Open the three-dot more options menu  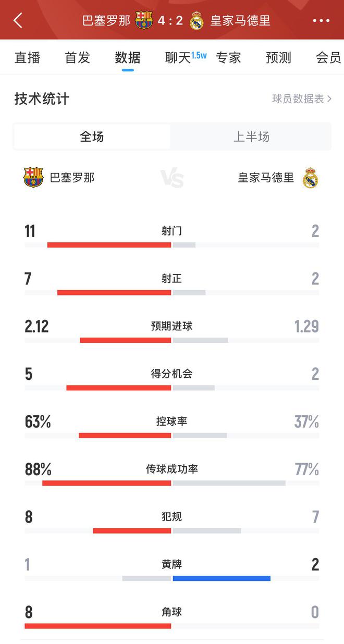point(321,21)
